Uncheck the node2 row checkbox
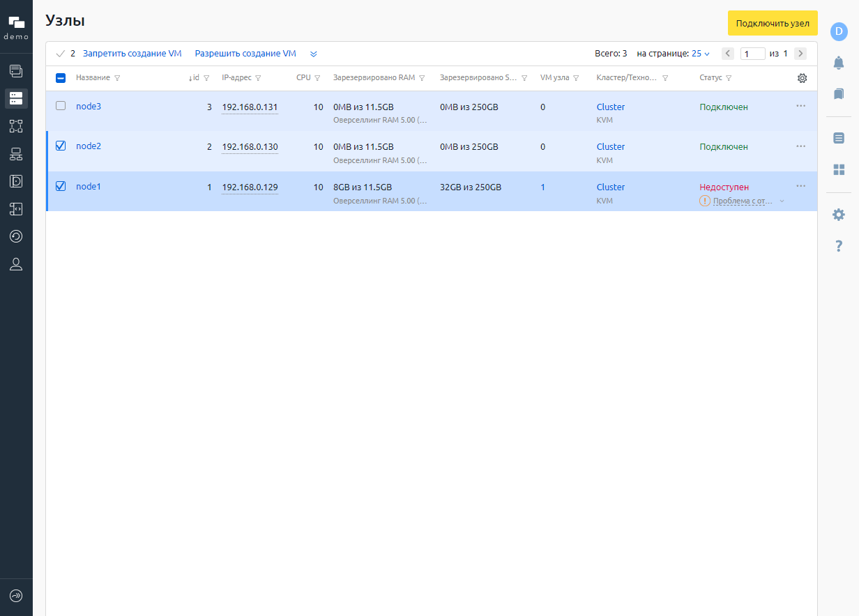Image resolution: width=859 pixels, height=616 pixels. [61, 146]
